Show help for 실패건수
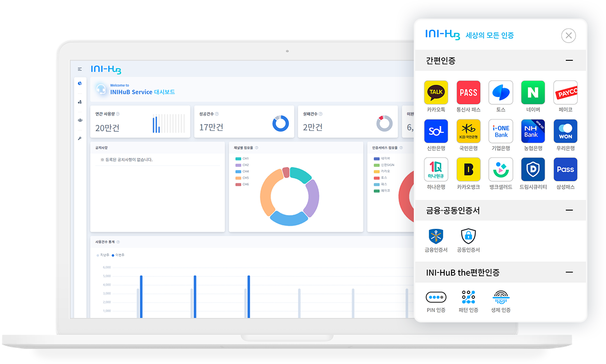This screenshot has width=606, height=364. click(321, 114)
